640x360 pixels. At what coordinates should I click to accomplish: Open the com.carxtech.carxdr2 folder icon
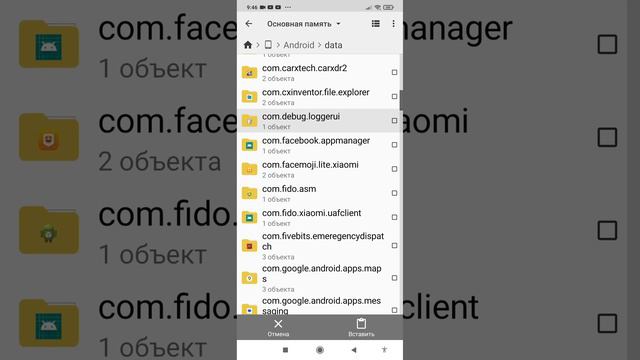coord(249,72)
